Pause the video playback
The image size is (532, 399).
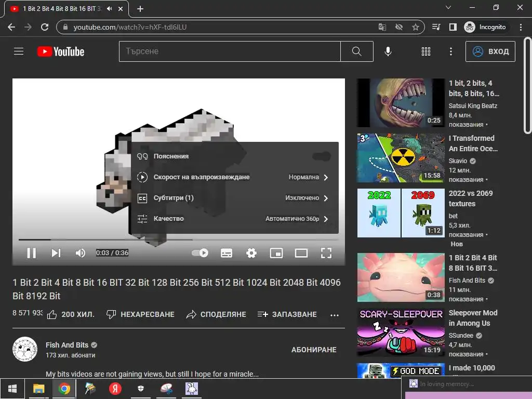tap(32, 253)
